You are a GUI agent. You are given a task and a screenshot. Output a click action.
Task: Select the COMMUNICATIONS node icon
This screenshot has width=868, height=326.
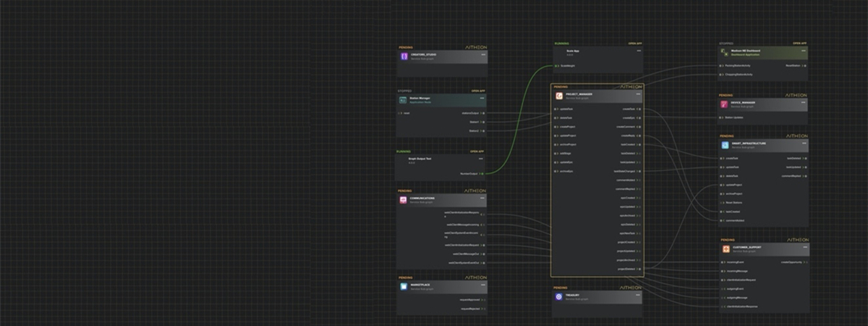pyautogui.click(x=404, y=200)
